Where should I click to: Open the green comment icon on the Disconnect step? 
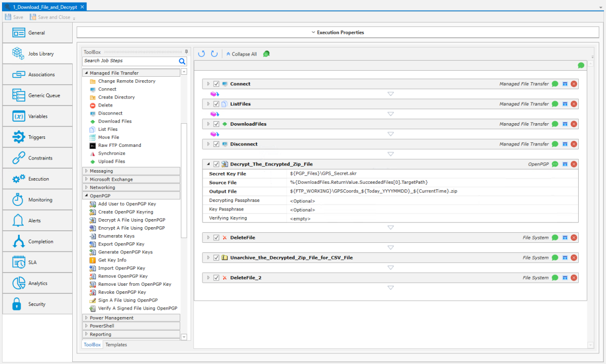click(x=555, y=144)
